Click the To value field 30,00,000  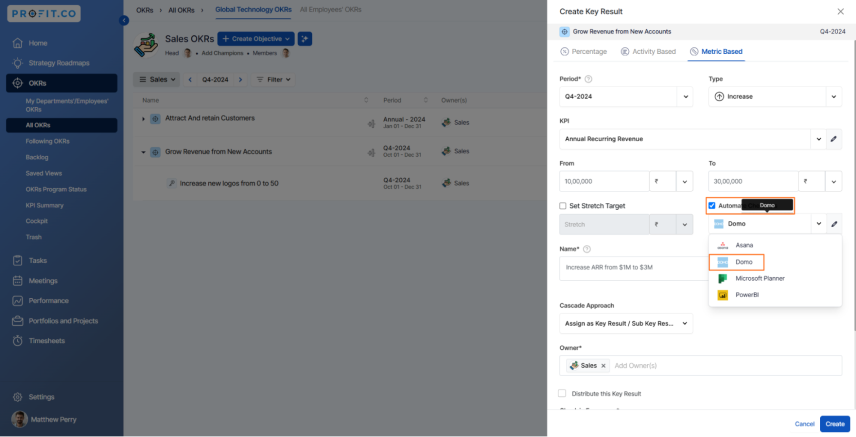pos(753,181)
